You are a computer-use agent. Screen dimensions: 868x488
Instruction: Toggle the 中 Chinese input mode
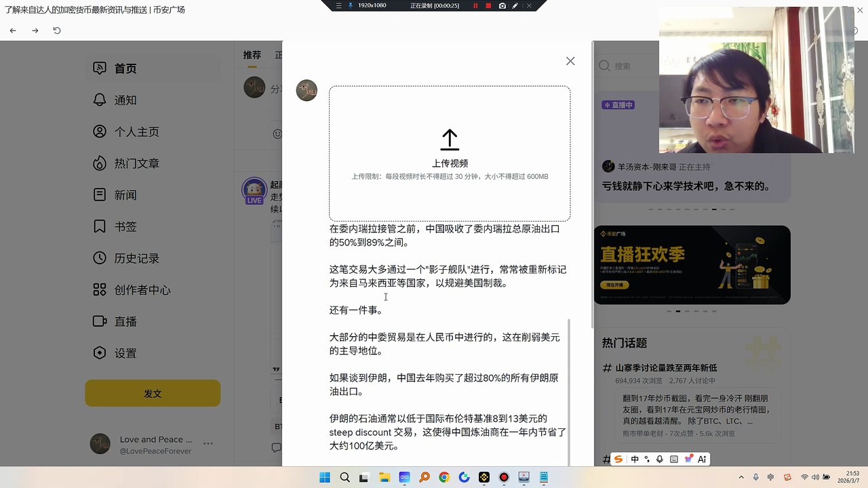[x=635, y=459]
